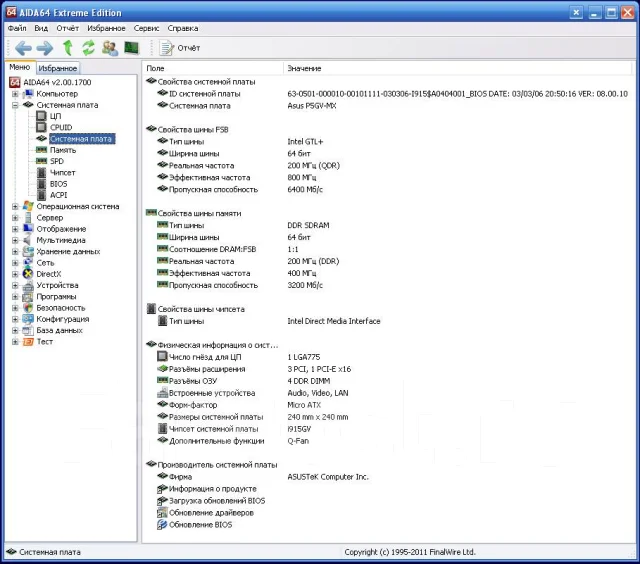The width and height of the screenshot is (640, 564).
Task: Open the Отчёт report toolbar button
Action: coord(180,48)
